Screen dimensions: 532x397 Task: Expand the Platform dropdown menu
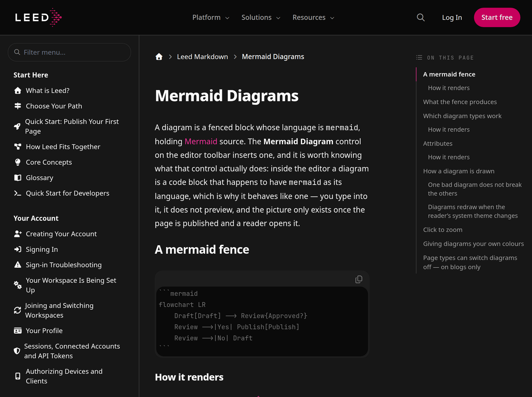(x=211, y=17)
